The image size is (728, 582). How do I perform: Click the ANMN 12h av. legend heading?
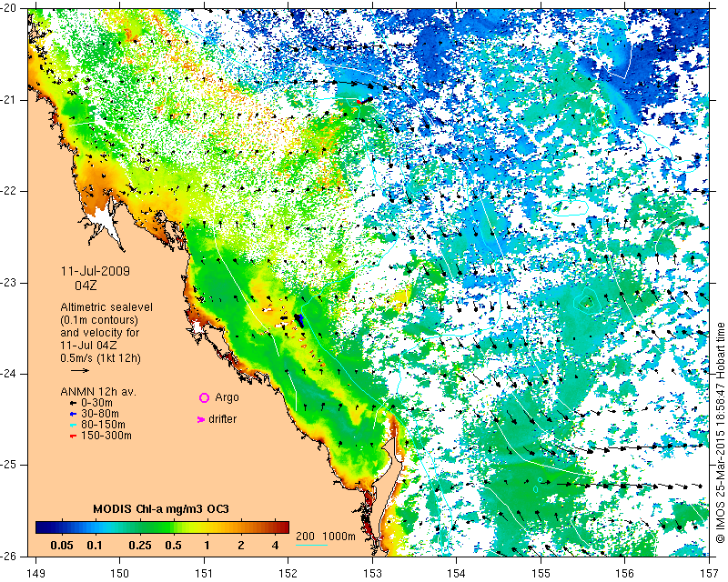[x=98, y=392]
